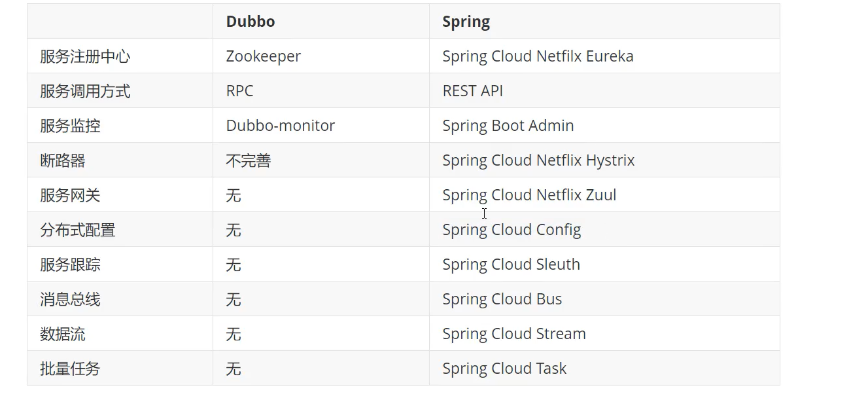The width and height of the screenshot is (868, 398).
Task: Click the Spring Cloud Netfilx Eureka cell
Action: tap(538, 56)
